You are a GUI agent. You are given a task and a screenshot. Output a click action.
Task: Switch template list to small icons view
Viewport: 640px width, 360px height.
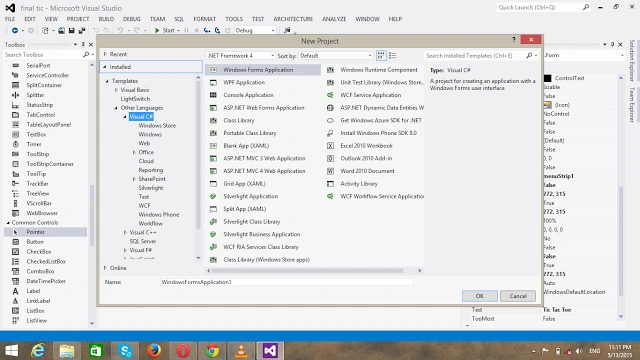(393, 56)
